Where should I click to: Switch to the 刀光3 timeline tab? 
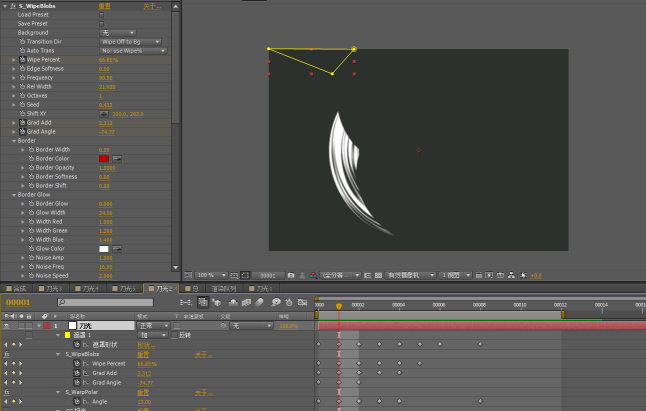(51, 289)
